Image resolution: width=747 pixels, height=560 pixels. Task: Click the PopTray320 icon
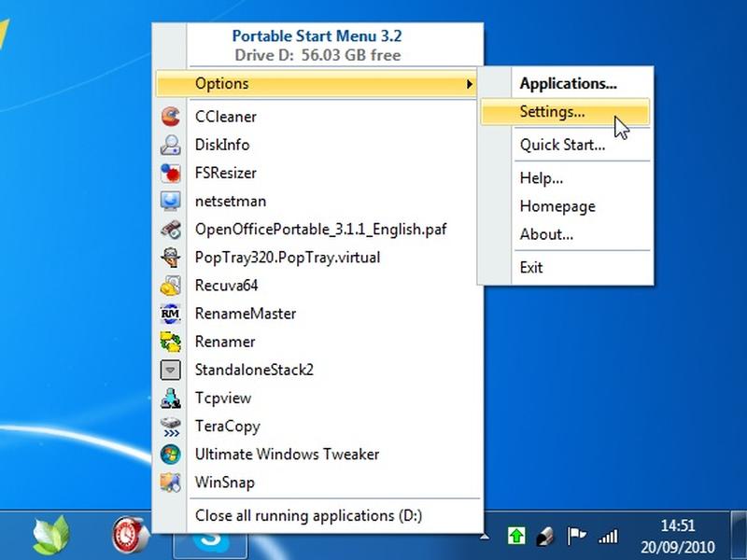click(x=171, y=258)
